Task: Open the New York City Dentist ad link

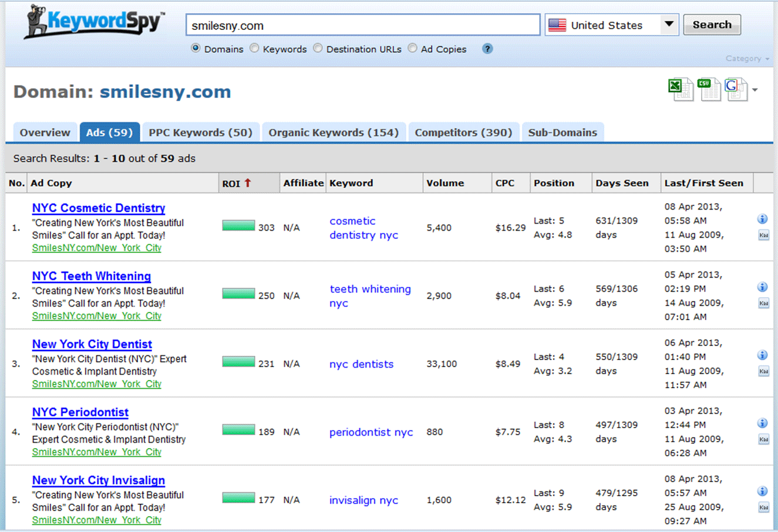Action: click(92, 344)
